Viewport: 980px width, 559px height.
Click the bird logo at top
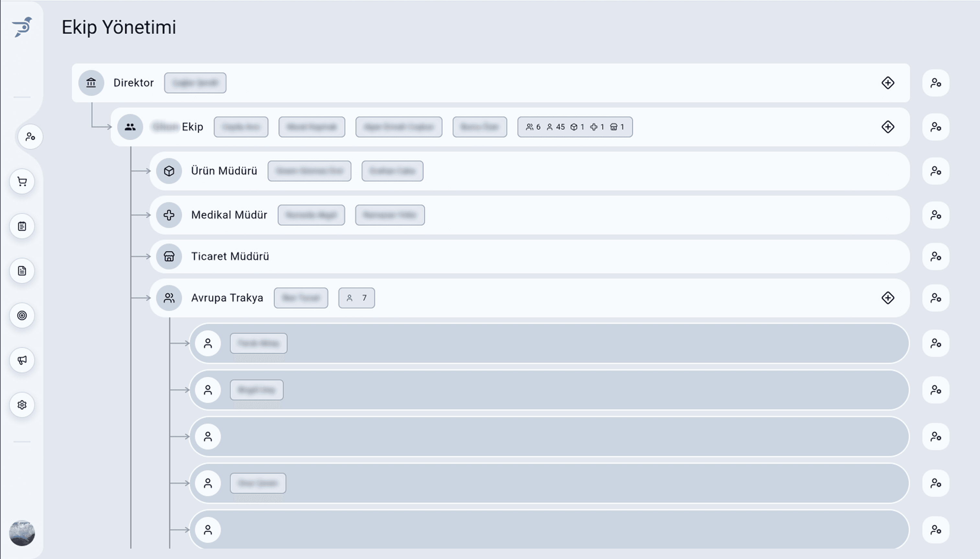tap(22, 27)
